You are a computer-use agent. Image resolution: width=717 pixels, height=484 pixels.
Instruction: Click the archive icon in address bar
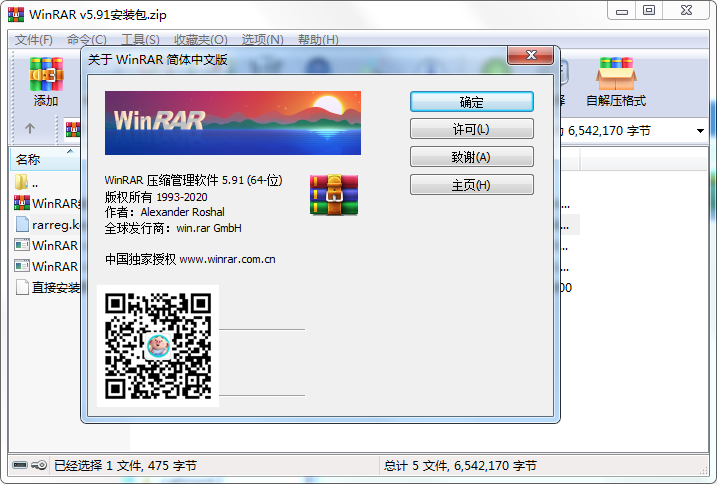[73, 129]
